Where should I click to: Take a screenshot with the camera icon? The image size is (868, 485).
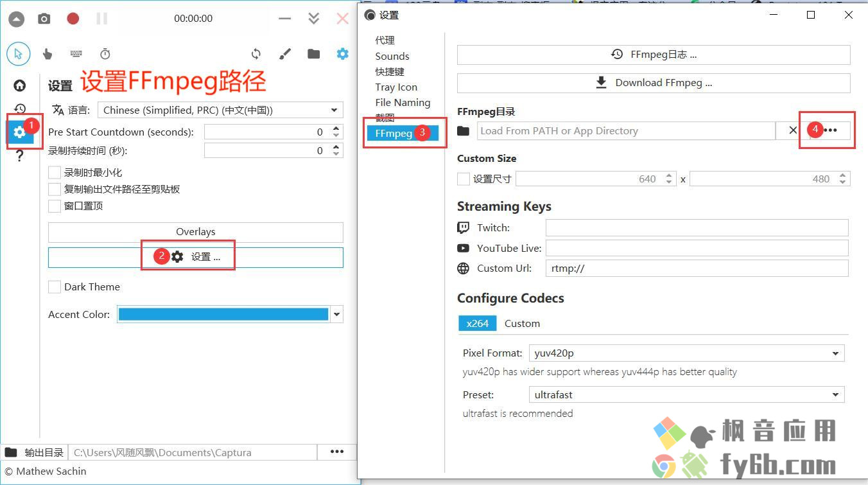pyautogui.click(x=44, y=19)
